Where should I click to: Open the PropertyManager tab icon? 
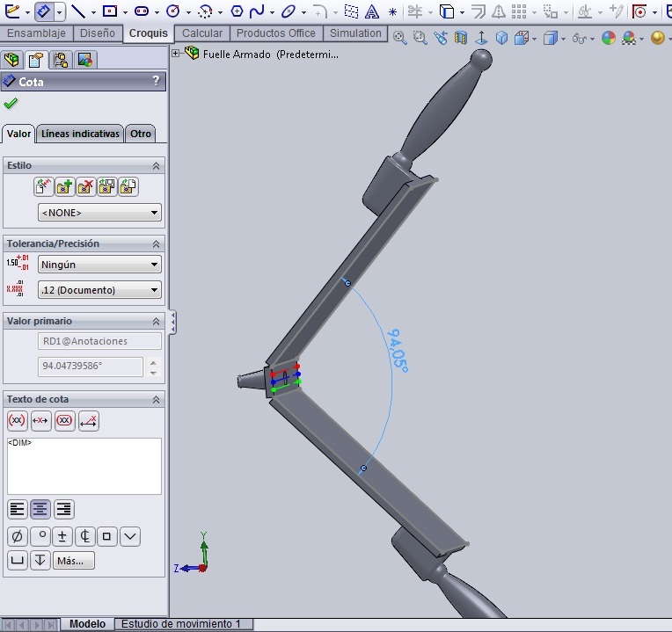pyautogui.click(x=36, y=60)
